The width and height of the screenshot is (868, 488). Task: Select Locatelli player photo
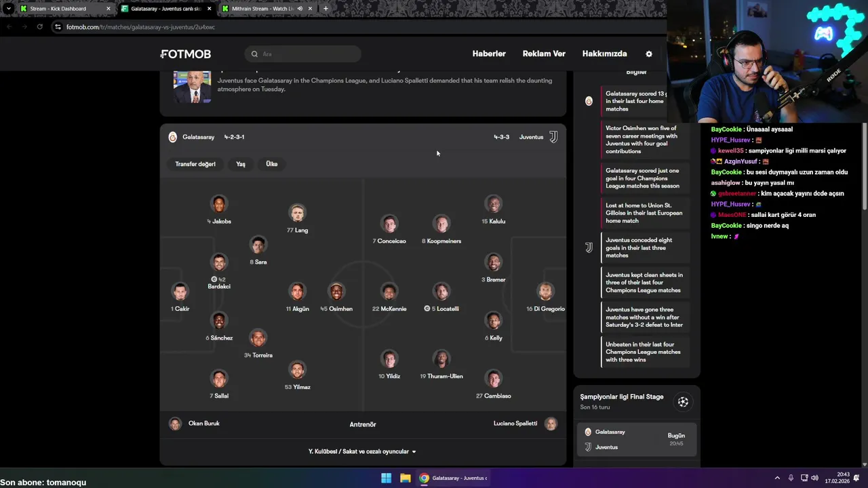click(441, 291)
